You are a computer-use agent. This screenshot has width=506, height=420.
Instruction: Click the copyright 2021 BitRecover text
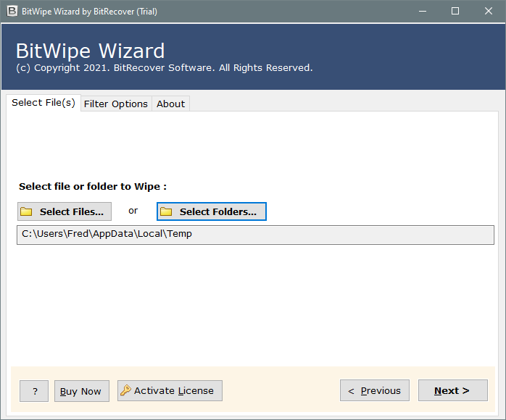[165, 68]
